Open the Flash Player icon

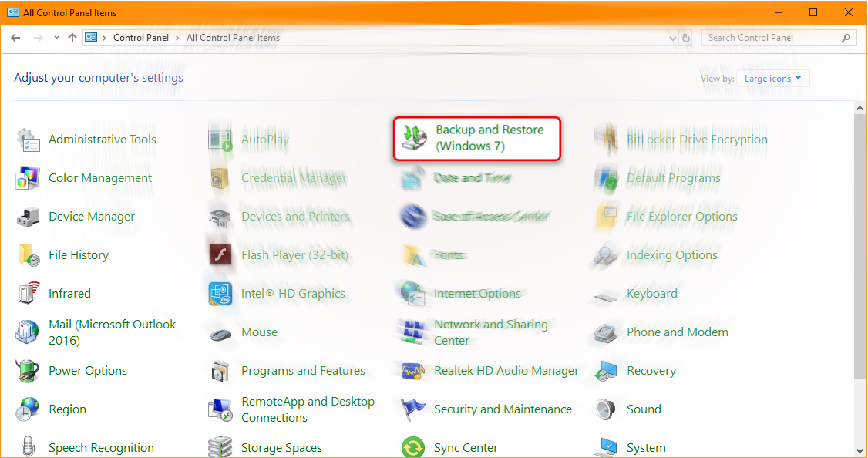[221, 255]
